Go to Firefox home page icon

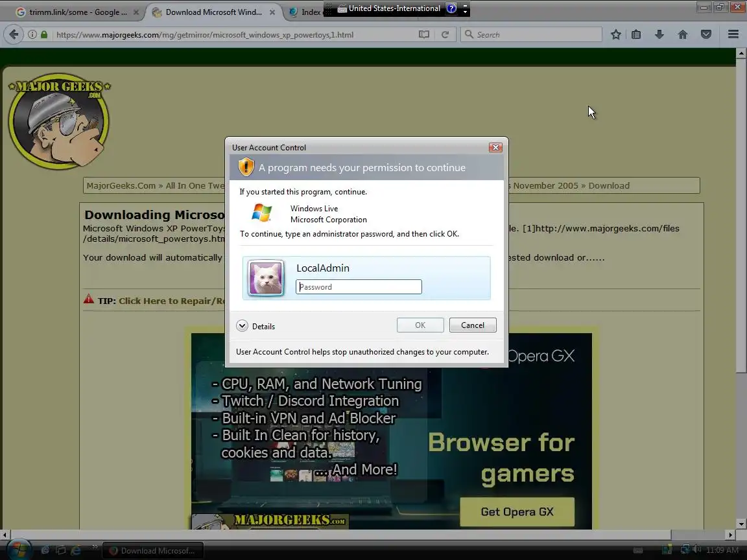pos(683,34)
